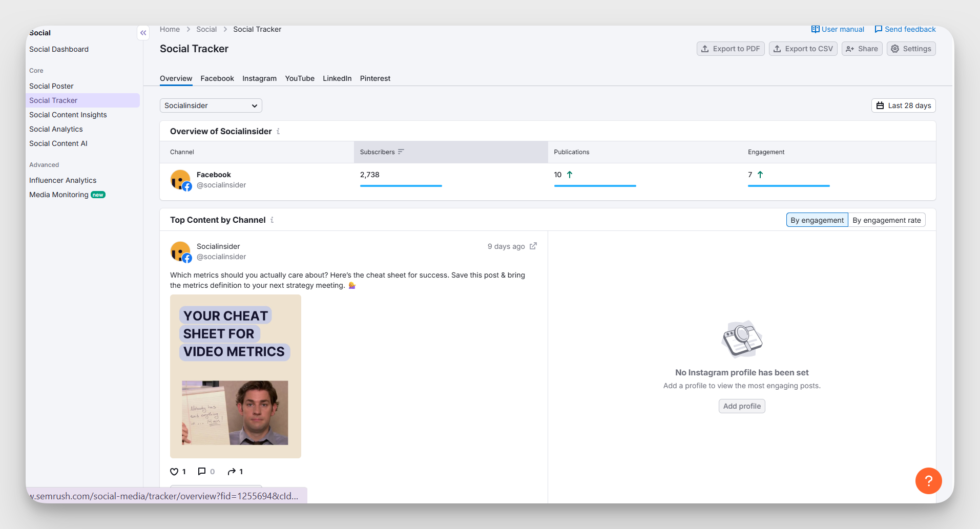Switch to the LinkedIn tab
The height and width of the screenshot is (529, 980).
click(x=337, y=78)
